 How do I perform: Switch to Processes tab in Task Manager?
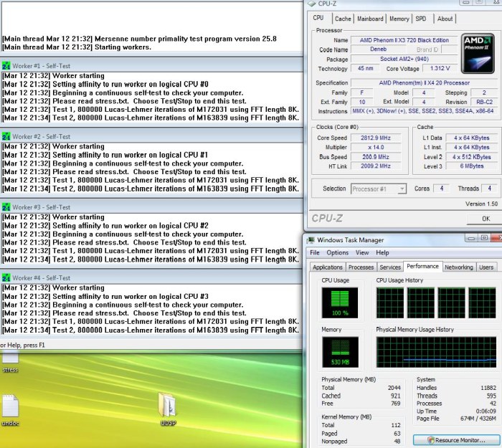(x=361, y=267)
